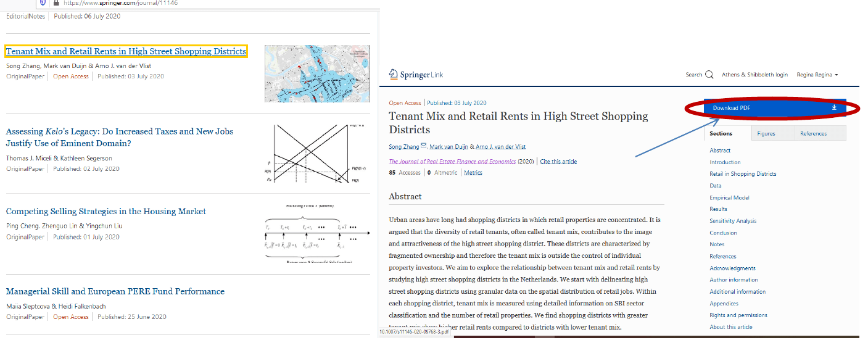
Task: Open the Assessing Kelo's Legacy article link
Action: click(120, 138)
